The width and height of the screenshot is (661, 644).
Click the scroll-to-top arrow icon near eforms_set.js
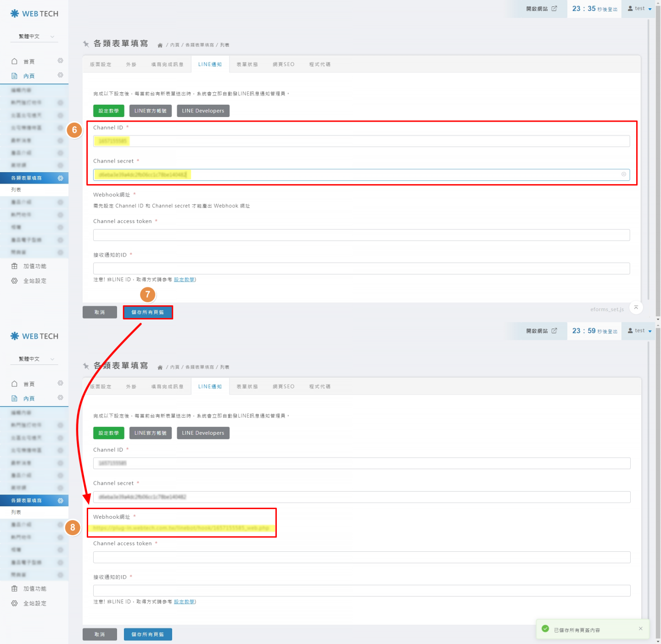point(636,308)
